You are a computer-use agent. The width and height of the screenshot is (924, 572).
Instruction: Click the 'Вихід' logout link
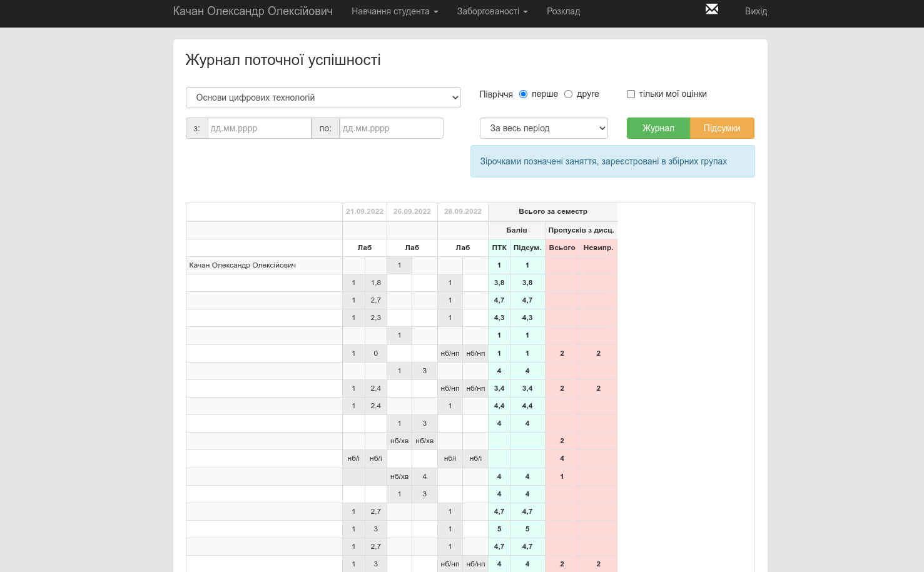(x=756, y=11)
